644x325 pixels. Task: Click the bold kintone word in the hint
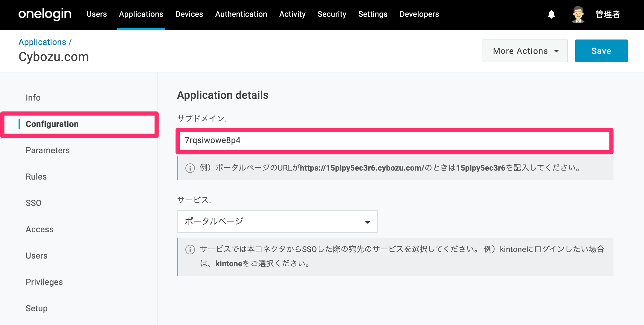click(x=229, y=264)
